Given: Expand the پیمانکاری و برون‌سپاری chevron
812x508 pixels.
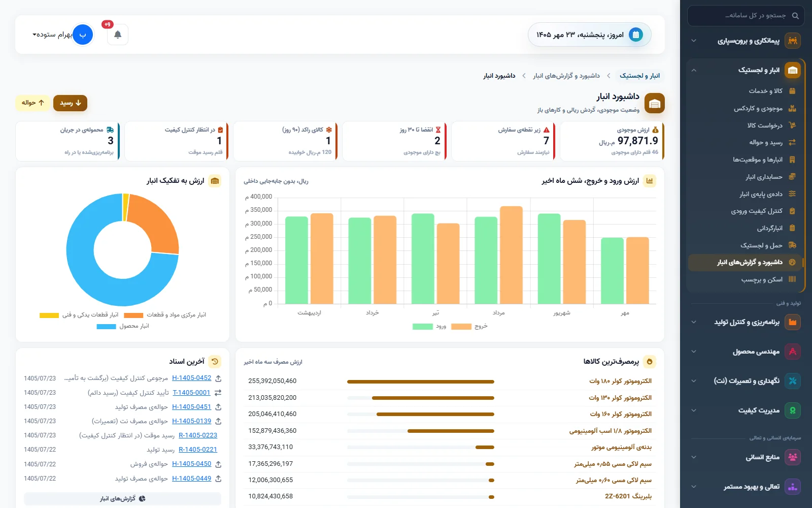Looking at the screenshot, I should (x=694, y=41).
